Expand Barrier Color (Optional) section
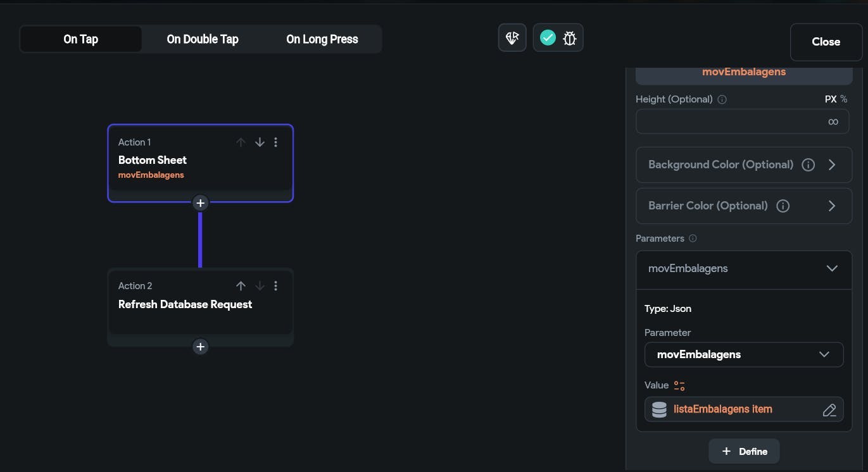 pos(831,206)
